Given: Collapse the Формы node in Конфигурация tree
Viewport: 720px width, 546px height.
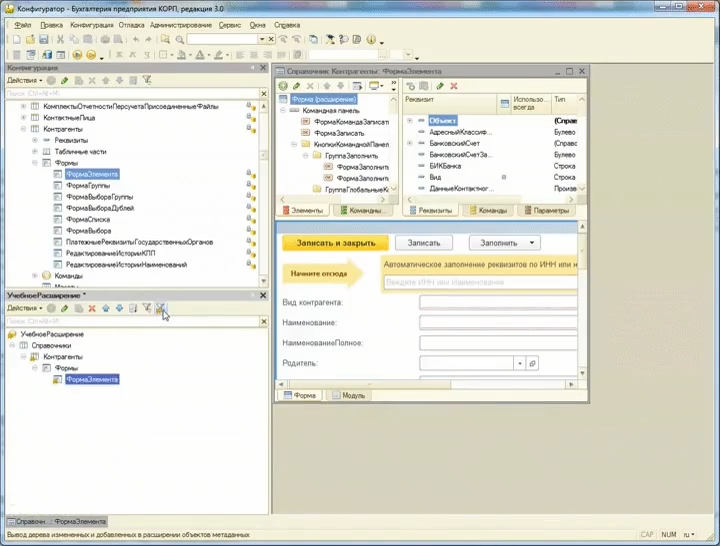Looking at the screenshot, I should [x=34, y=163].
